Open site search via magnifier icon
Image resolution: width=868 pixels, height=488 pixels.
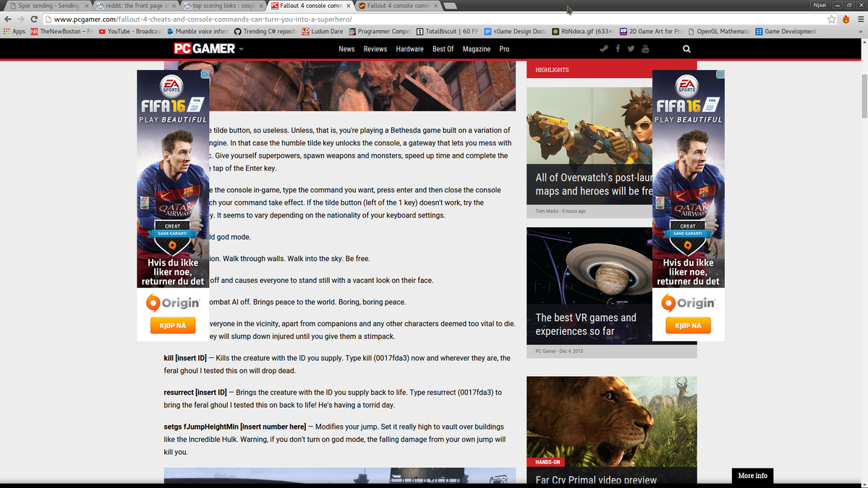point(686,49)
